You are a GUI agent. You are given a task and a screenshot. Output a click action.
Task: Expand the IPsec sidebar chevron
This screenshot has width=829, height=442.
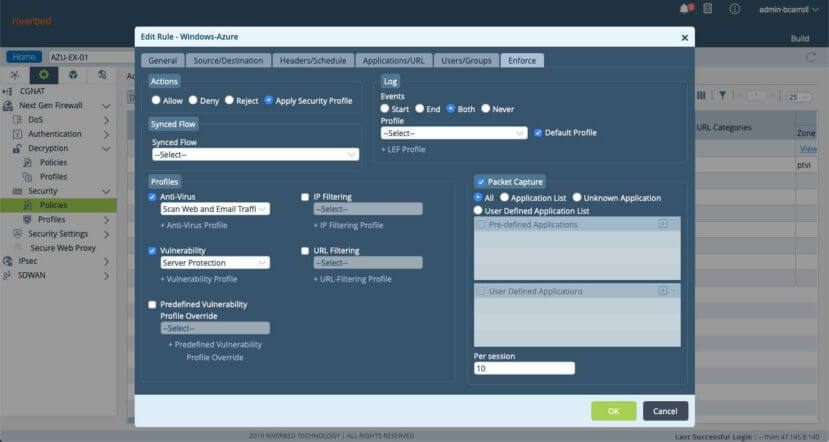tap(106, 261)
